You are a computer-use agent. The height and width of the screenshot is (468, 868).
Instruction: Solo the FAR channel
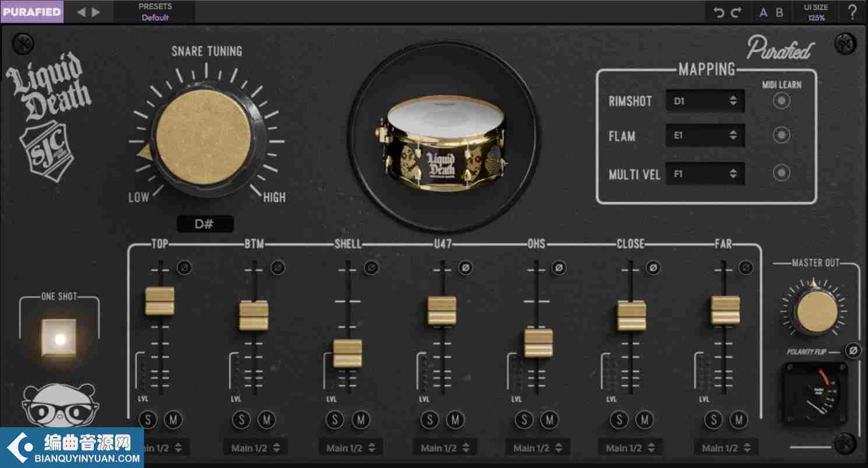point(714,420)
